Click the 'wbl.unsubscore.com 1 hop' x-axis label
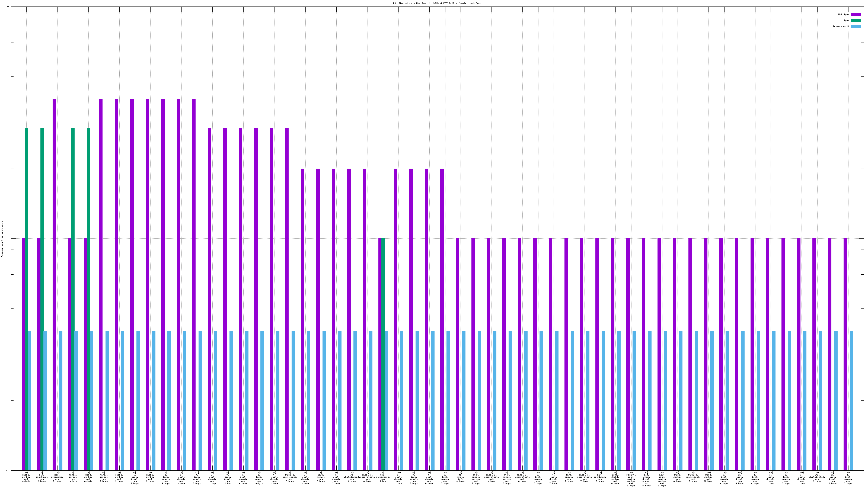This screenshot has width=868, height=488. [383, 477]
